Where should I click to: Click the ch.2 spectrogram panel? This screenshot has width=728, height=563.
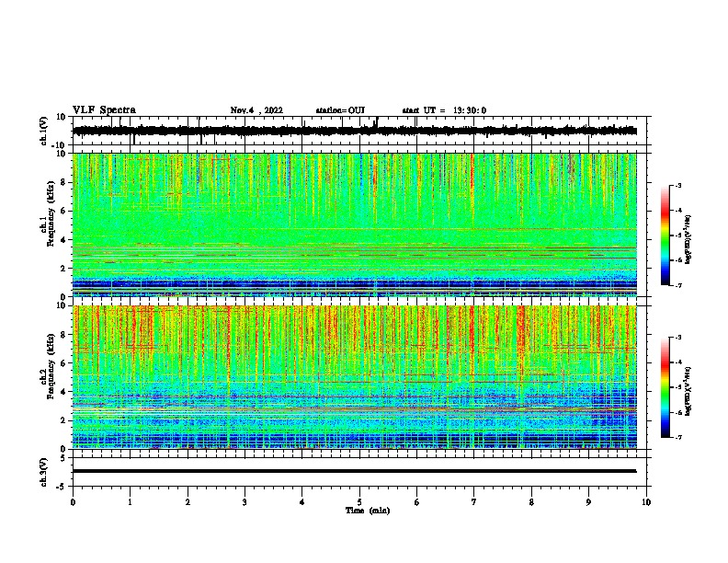354,377
